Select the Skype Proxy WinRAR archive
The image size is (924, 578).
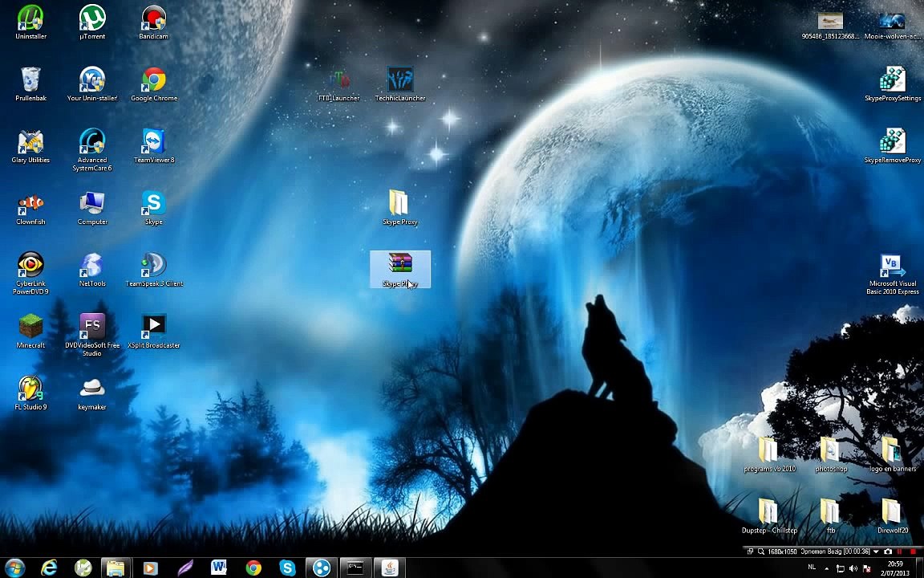[x=400, y=270]
